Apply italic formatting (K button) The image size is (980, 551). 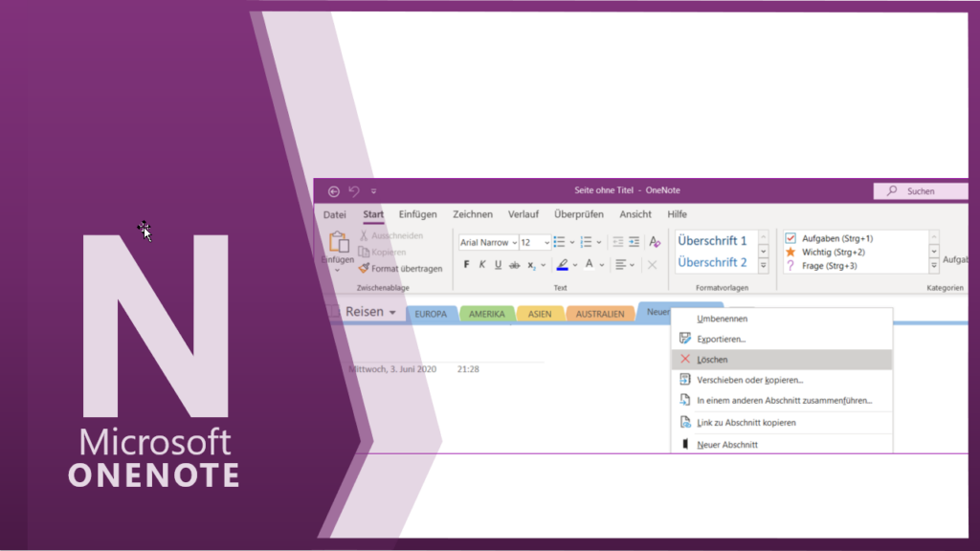point(482,265)
